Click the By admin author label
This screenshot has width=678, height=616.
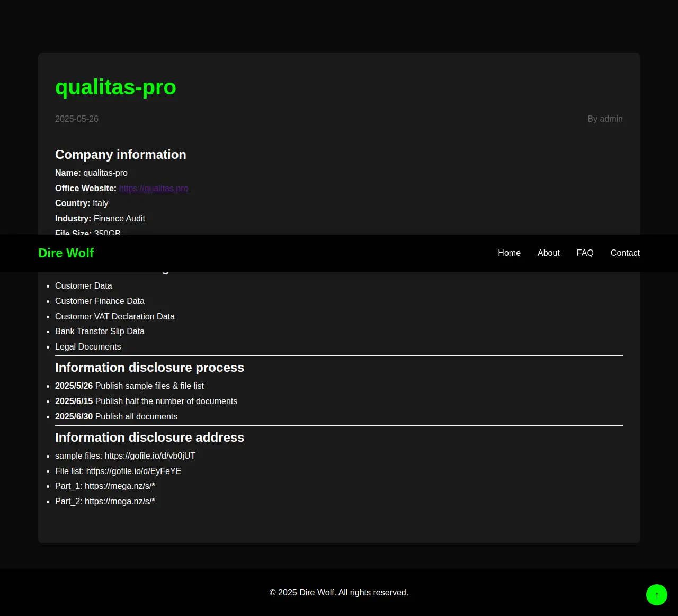point(605,119)
